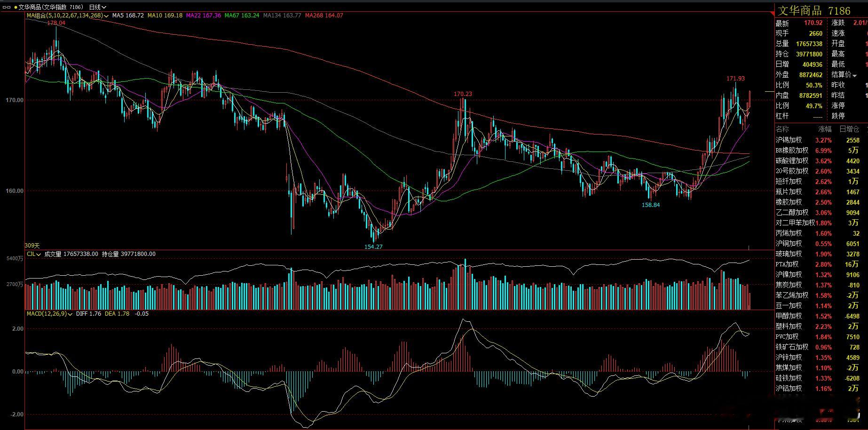Click the 158.84 trough price label
Image resolution: width=868 pixels, height=430 pixels.
[651, 205]
